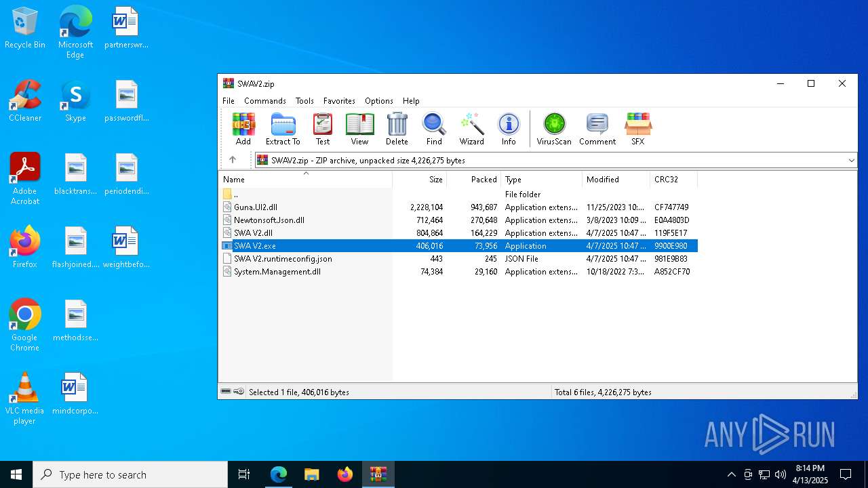The image size is (868, 488).
Task: Maximize the SWAV2.zip WinRAR window
Action: coord(810,83)
